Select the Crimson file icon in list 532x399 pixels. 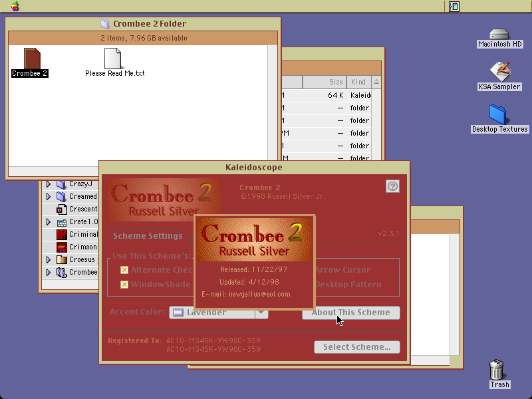(x=61, y=247)
